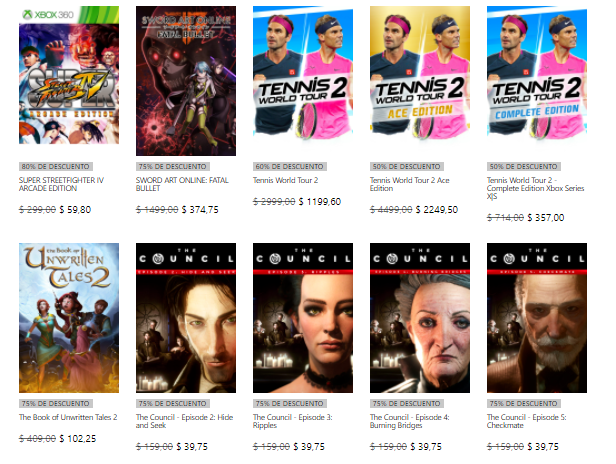This screenshot has height=464, width=616.
Task: Open Super Street Fighter IV cover art
Action: 69,75
